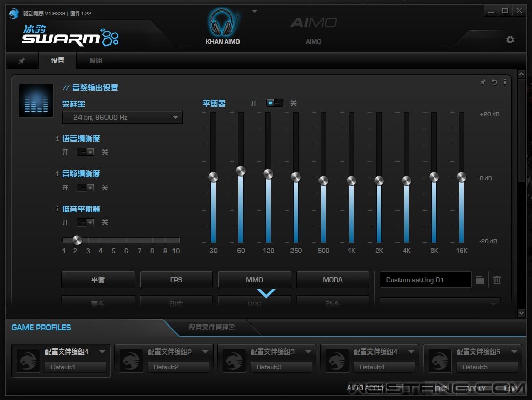The width and height of the screenshot is (532, 400).
Task: Click the ROCCAT logo icon in title bar
Action: [14, 13]
